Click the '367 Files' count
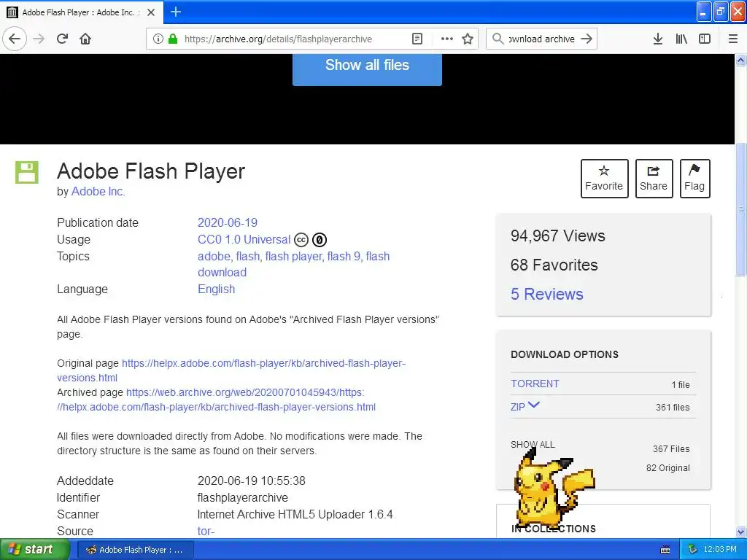Image resolution: width=747 pixels, height=560 pixels. click(671, 449)
